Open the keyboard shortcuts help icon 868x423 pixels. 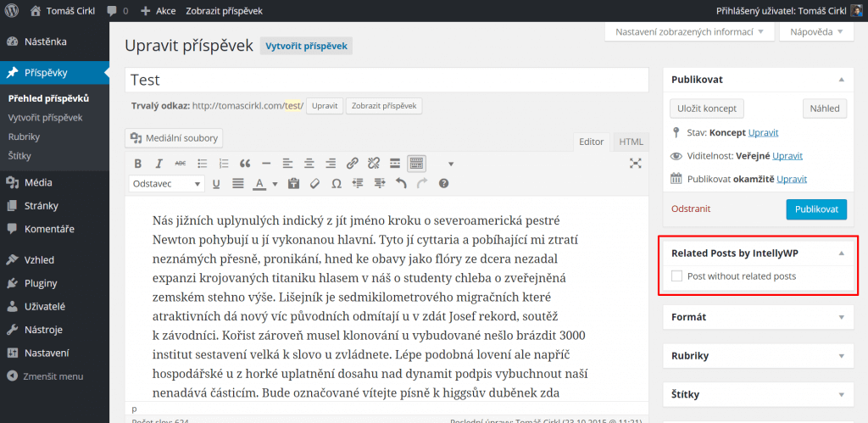(x=443, y=183)
